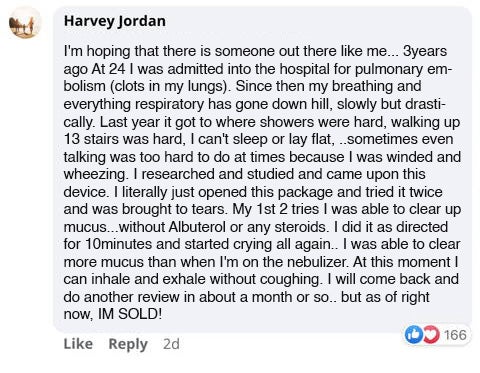Click the "3years" text in the first line

point(425,51)
